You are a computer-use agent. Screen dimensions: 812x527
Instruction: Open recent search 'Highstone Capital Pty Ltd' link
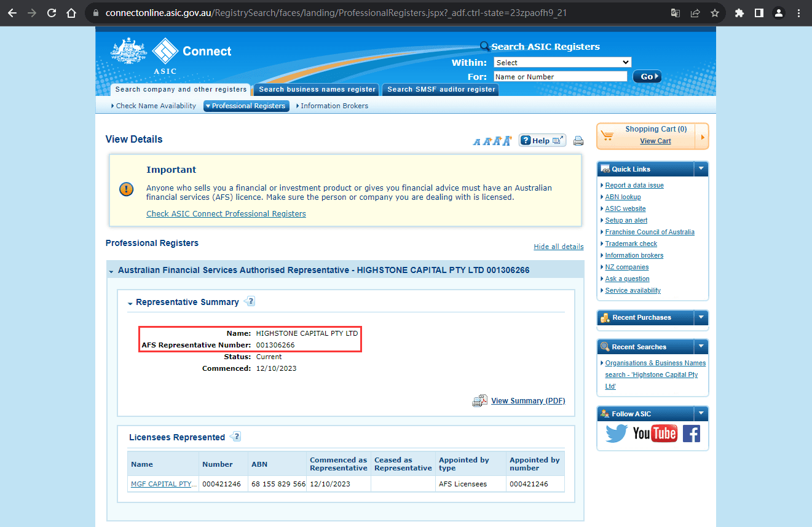[x=655, y=374]
